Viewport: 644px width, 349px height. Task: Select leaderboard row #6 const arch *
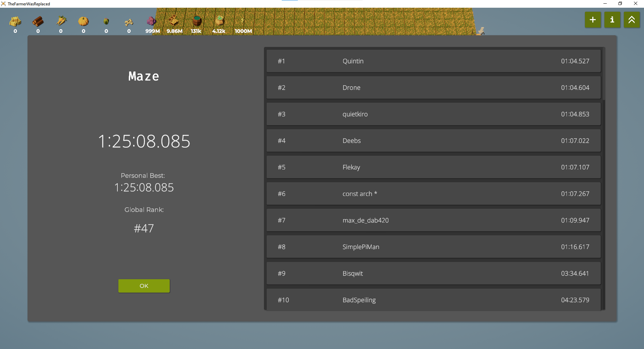pos(433,194)
